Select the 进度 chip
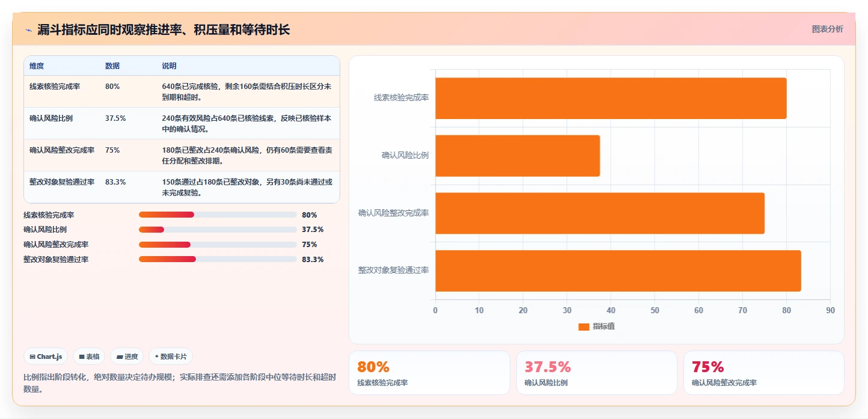The width and height of the screenshot is (868, 419). 127,356
